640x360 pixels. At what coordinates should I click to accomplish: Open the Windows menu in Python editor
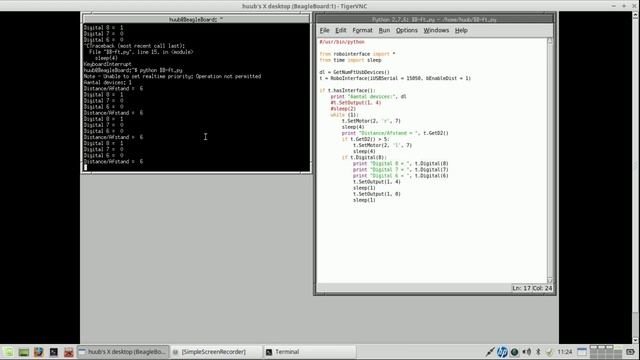click(436, 30)
